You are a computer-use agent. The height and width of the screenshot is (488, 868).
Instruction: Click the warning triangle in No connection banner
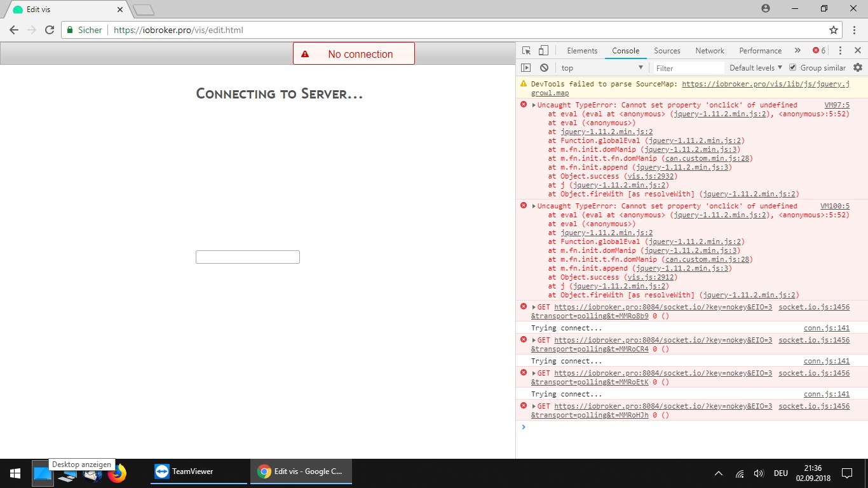pos(305,55)
